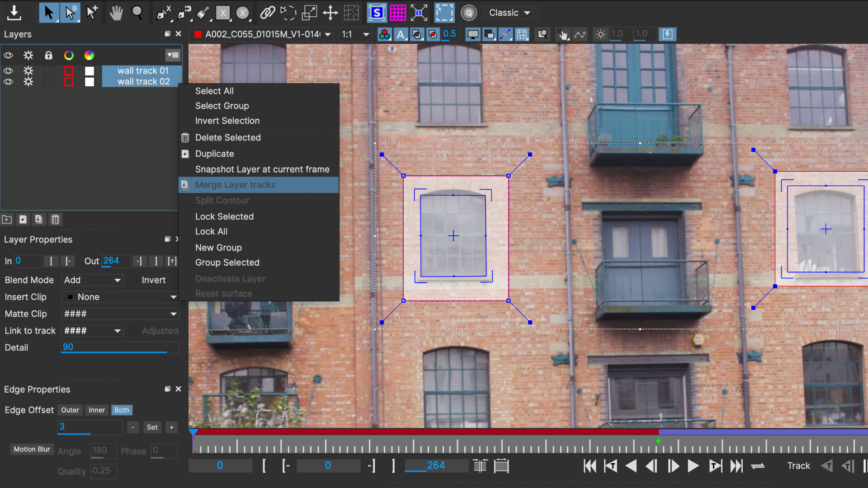Image resolution: width=868 pixels, height=488 pixels.
Task: Open the Matte Clip dropdown
Action: [x=173, y=314]
